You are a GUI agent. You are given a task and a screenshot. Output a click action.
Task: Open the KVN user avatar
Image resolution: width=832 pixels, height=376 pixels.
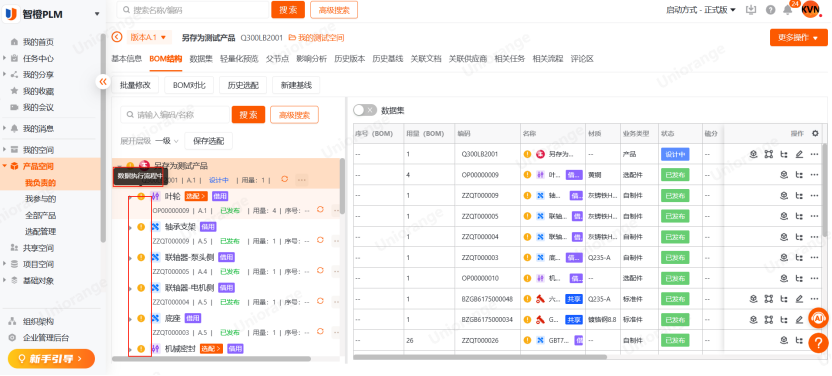point(810,10)
